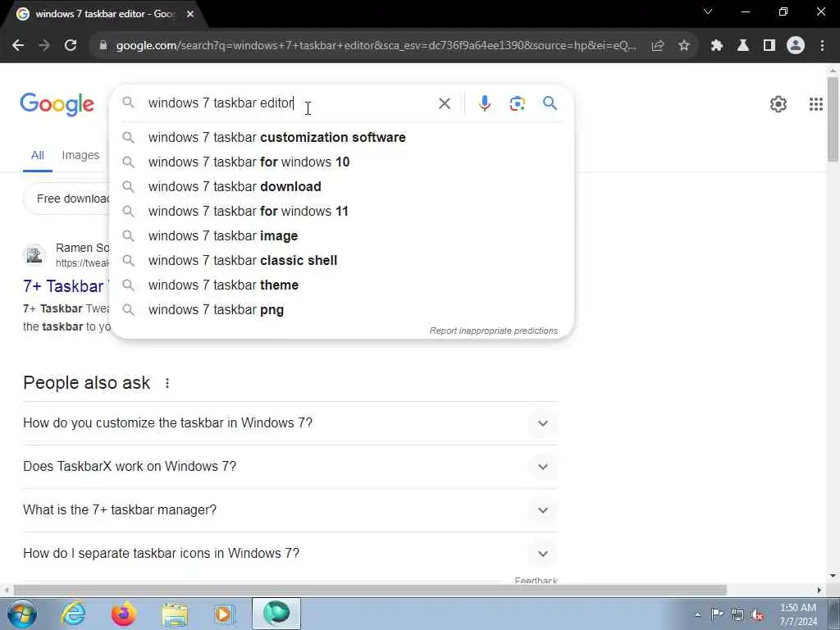Screen dimensions: 840x630
Task: Click 'Report inappropriate predictions' link
Action: click(493, 331)
